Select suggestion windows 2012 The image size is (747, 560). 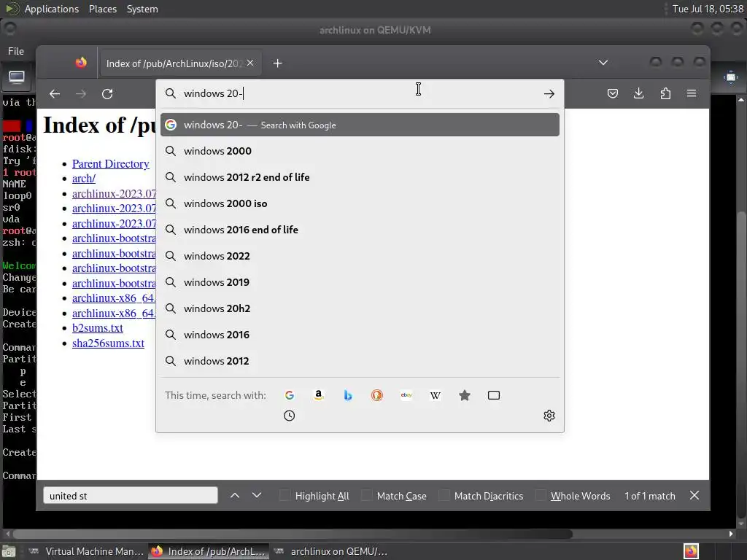click(x=360, y=360)
